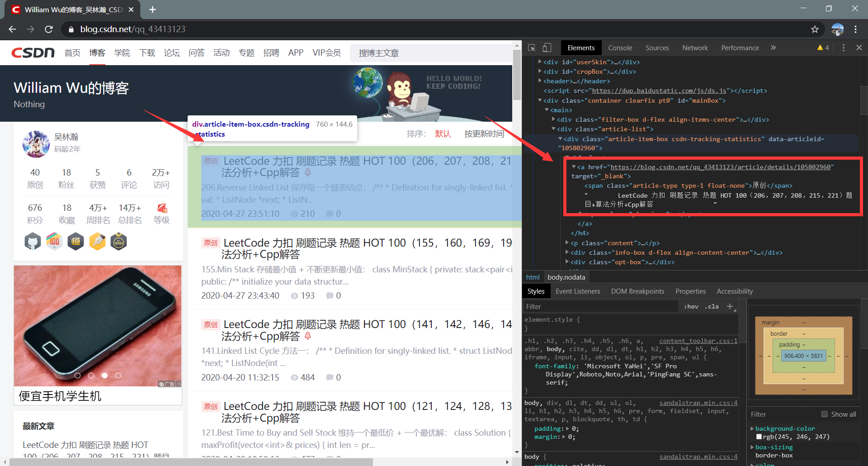Click the dark round medal badge
Viewport: 868px width, 466px height.
[x=118, y=242]
